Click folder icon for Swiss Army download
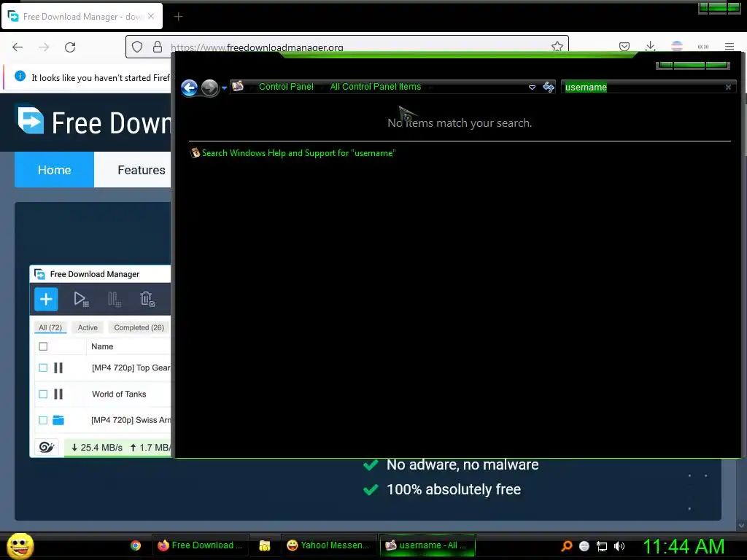 click(58, 420)
